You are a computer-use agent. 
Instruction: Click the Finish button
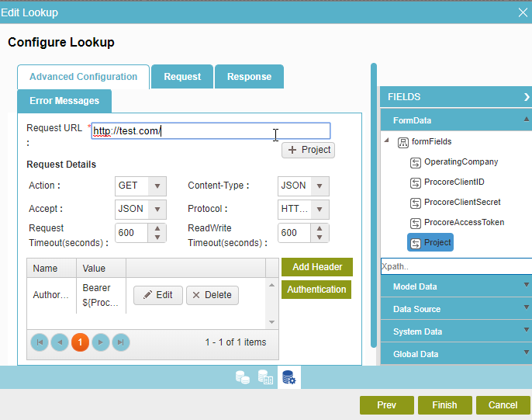444,404
